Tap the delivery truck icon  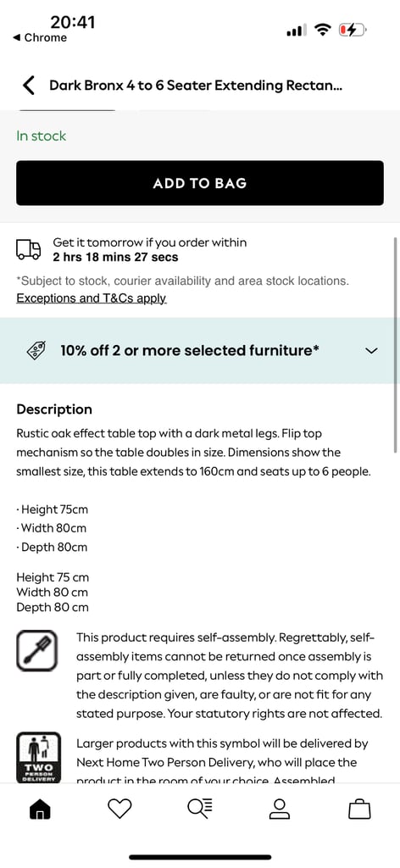coord(28,250)
